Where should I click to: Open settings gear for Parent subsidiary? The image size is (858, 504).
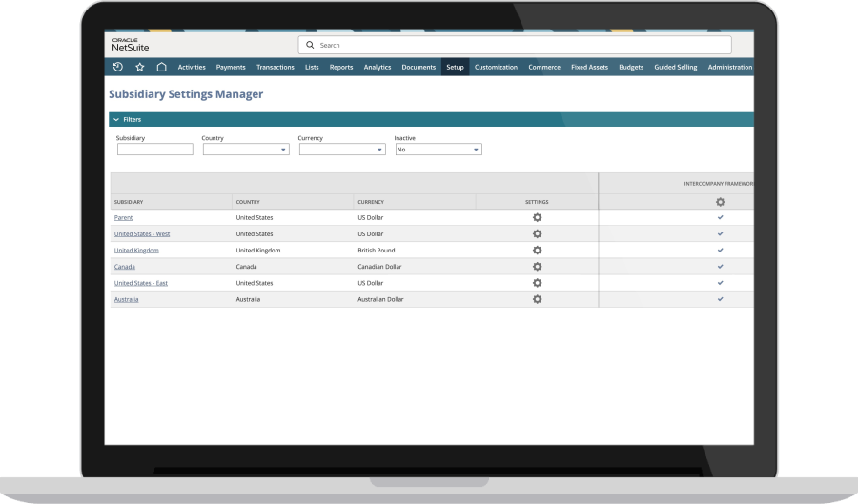click(x=537, y=218)
